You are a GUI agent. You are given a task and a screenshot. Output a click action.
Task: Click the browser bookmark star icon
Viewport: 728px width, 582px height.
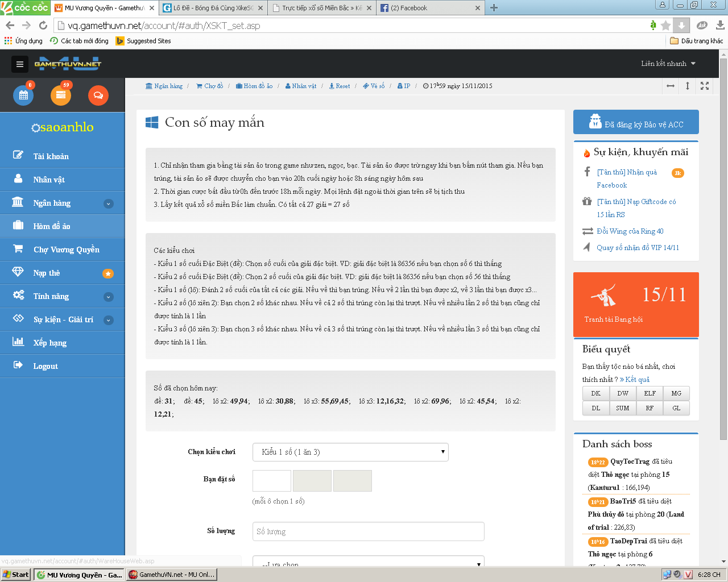(665, 26)
